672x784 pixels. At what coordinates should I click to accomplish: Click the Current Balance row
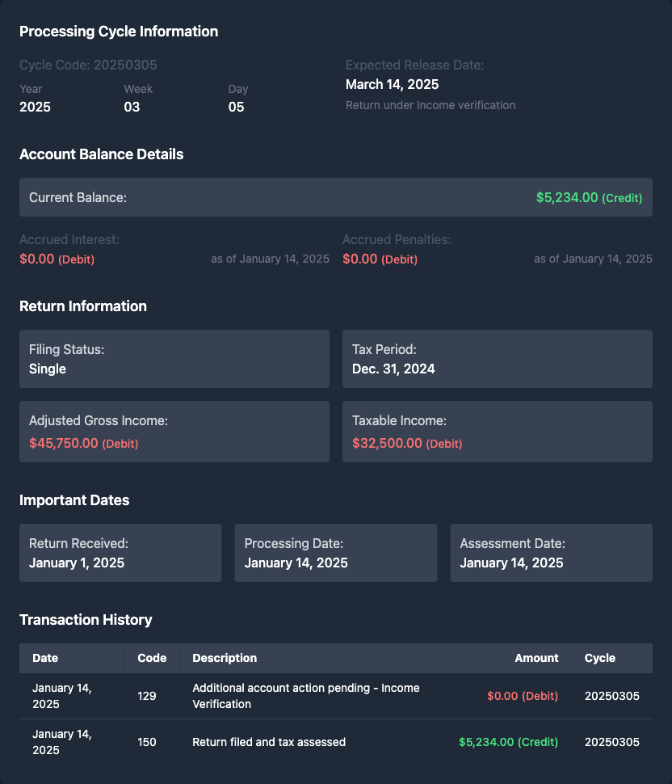[335, 197]
